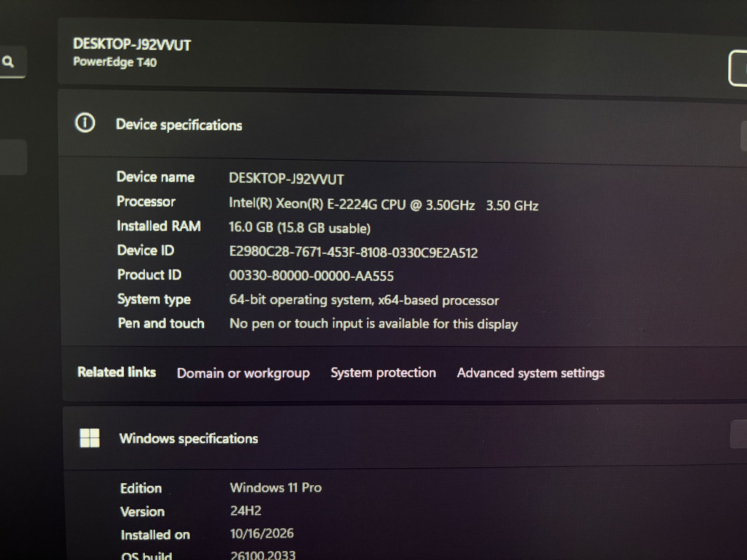The height and width of the screenshot is (560, 747).
Task: Click the Installed RAM label
Action: pos(159,226)
